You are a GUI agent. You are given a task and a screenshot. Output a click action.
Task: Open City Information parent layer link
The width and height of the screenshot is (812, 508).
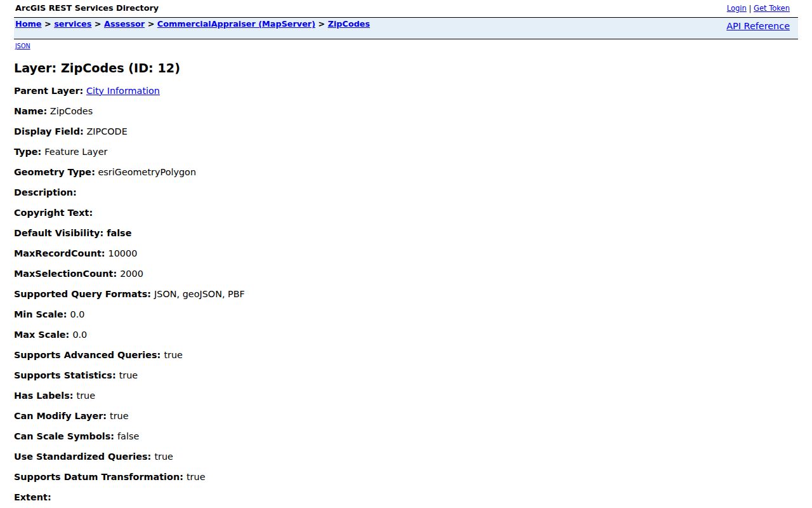click(123, 91)
